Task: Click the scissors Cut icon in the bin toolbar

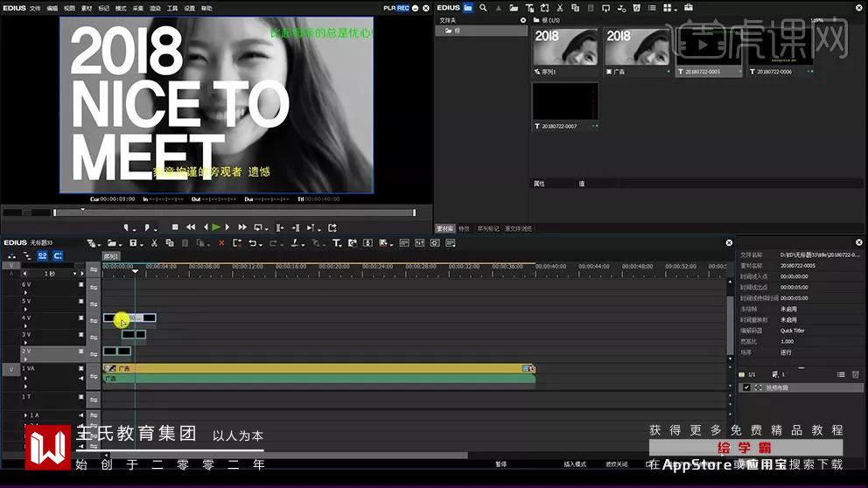Action: coord(560,8)
